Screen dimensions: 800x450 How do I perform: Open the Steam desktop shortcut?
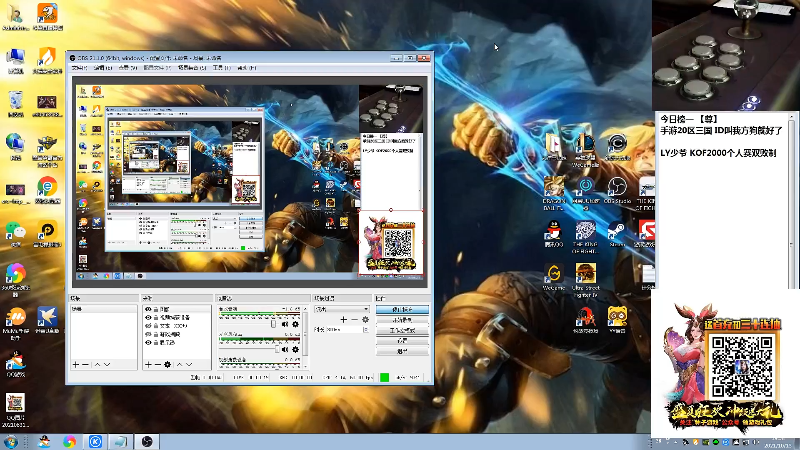pyautogui.click(x=617, y=235)
